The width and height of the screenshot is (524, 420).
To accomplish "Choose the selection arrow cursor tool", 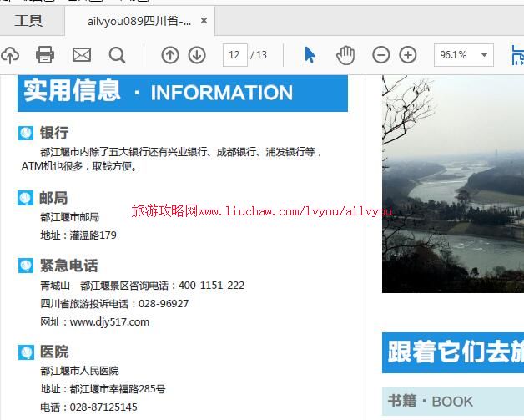I will coord(310,55).
